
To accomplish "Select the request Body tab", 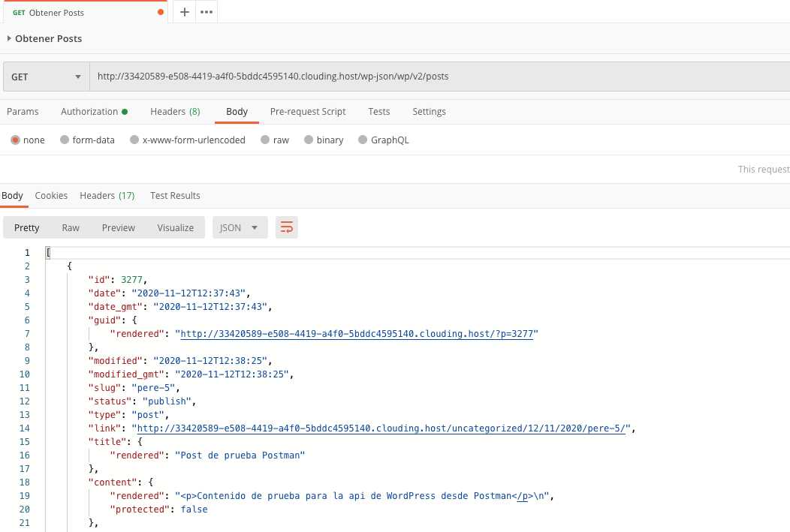I will (x=237, y=112).
